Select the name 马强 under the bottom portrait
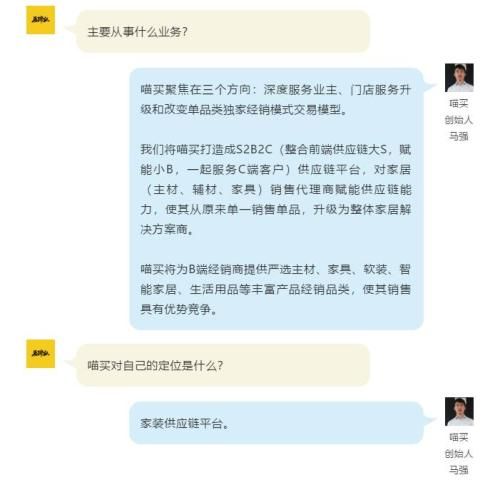 click(x=459, y=470)
